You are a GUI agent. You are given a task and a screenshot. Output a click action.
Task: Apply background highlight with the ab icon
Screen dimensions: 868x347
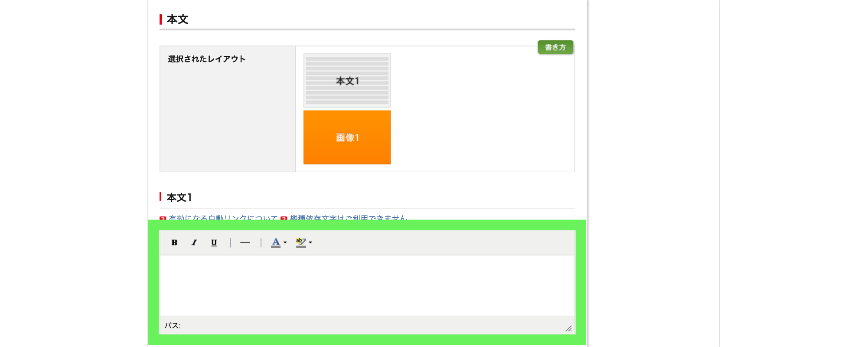coord(300,242)
